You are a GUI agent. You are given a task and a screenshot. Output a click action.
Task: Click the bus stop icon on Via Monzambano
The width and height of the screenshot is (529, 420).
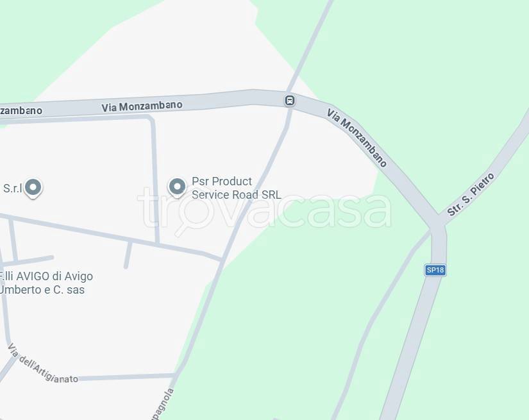click(x=289, y=101)
